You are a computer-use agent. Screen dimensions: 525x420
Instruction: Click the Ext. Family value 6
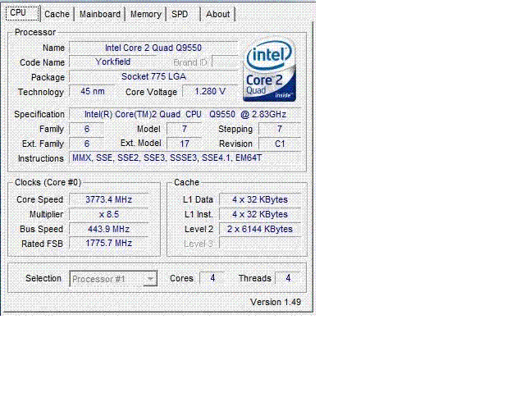87,144
